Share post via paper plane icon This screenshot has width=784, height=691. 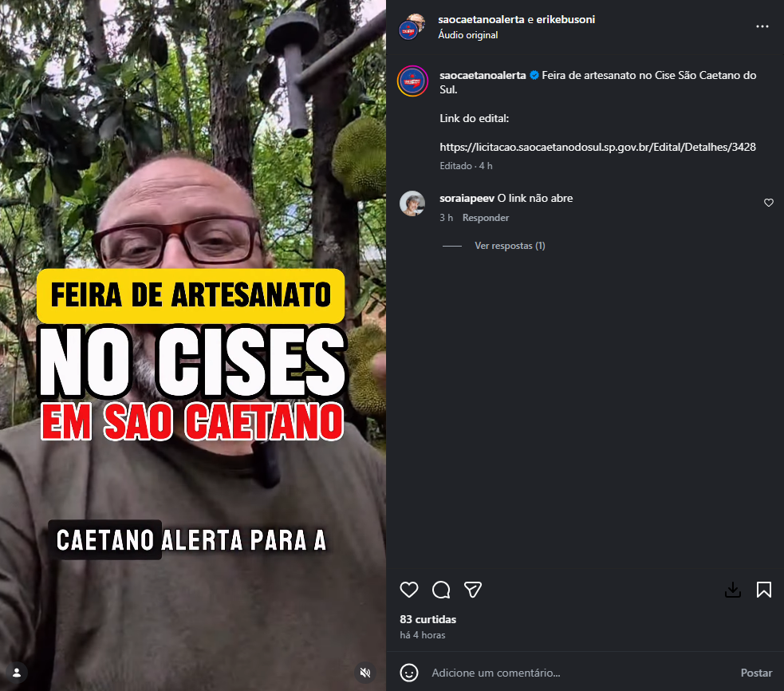472,590
